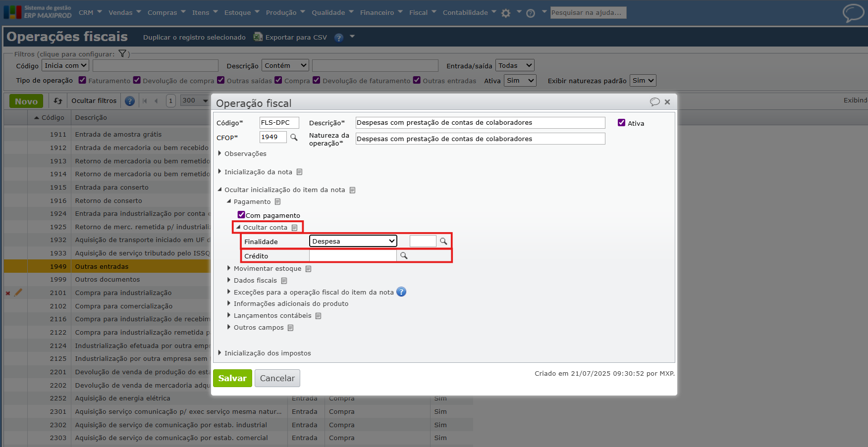This screenshot has height=447, width=868.
Task: Click note icon beside Ocultar inicialização do item
Action: [x=352, y=190]
